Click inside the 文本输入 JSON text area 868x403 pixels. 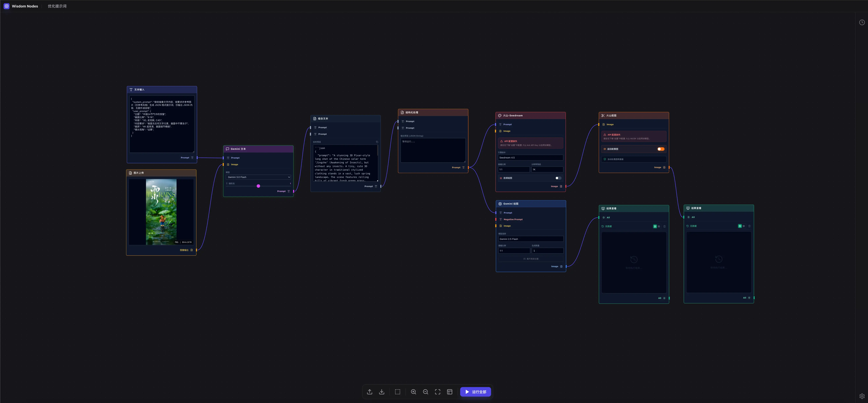click(x=162, y=124)
